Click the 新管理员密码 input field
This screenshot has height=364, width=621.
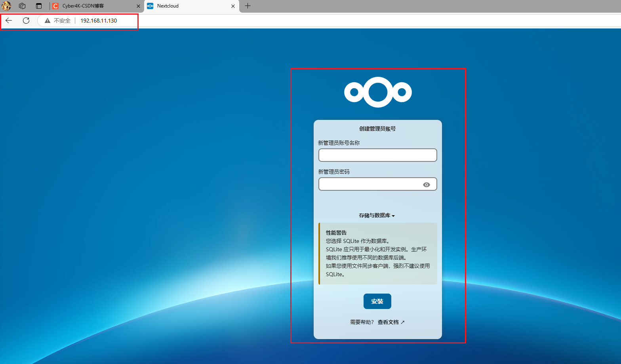click(378, 184)
